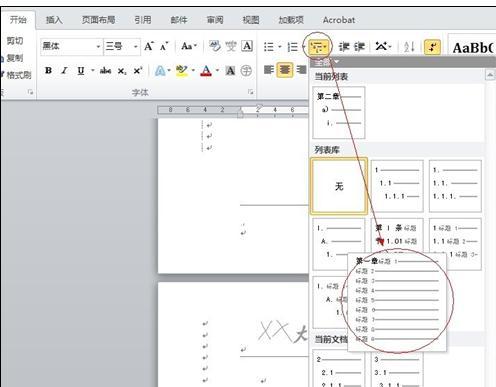Open the 字体 dialog launcher
This screenshot has height=387, width=496.
tap(250, 92)
